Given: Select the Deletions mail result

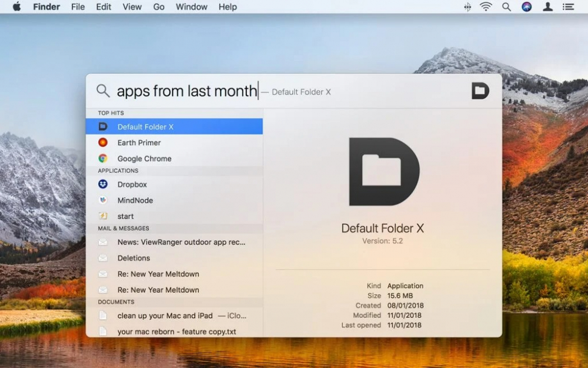Looking at the screenshot, I should tap(133, 258).
